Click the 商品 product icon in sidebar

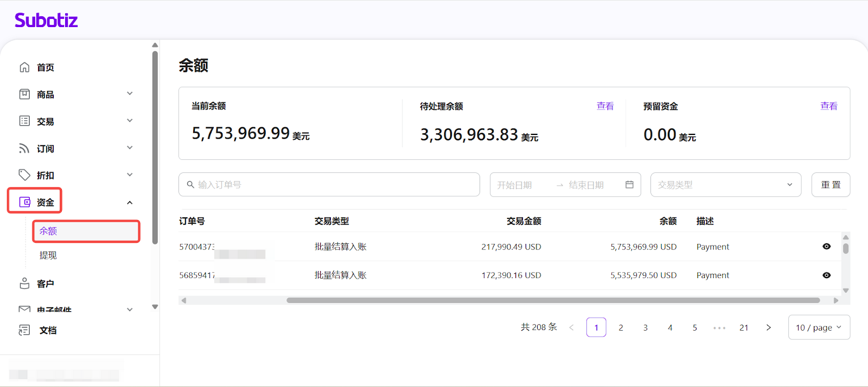pyautogui.click(x=24, y=94)
